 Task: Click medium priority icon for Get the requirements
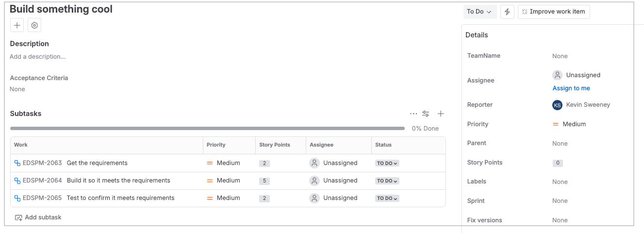[210, 163]
